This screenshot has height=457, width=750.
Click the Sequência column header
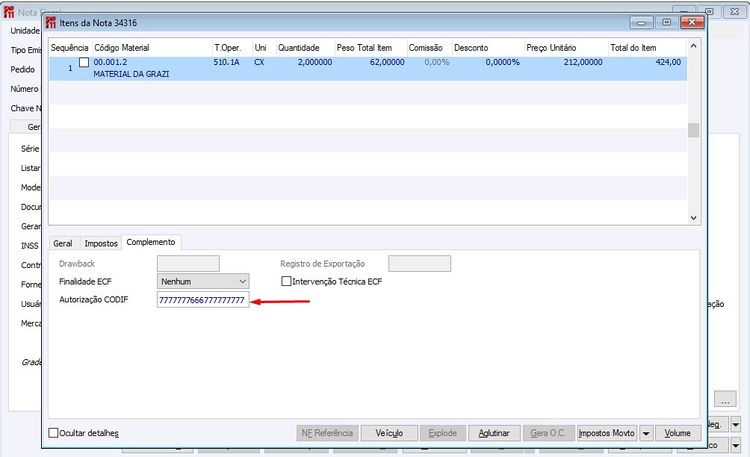coord(70,48)
